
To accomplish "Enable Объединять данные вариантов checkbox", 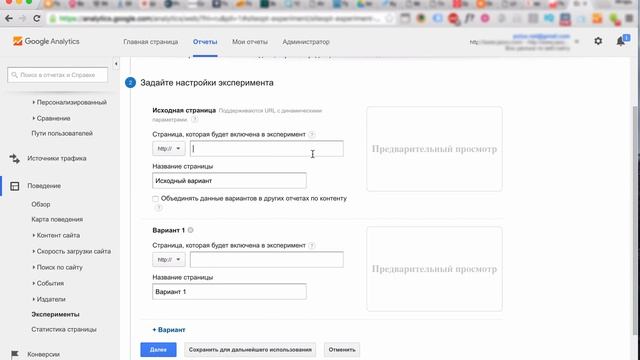I will click(x=156, y=199).
